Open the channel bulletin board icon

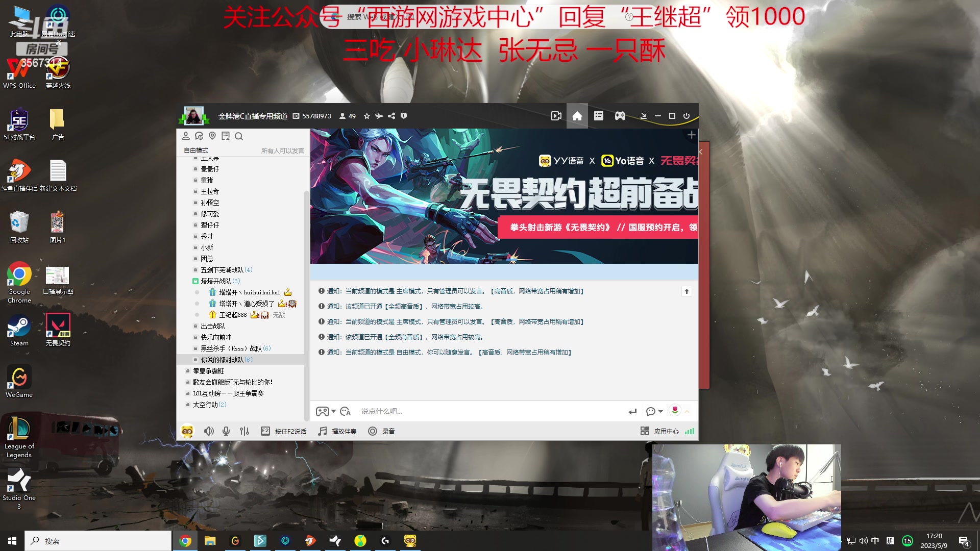pyautogui.click(x=226, y=136)
